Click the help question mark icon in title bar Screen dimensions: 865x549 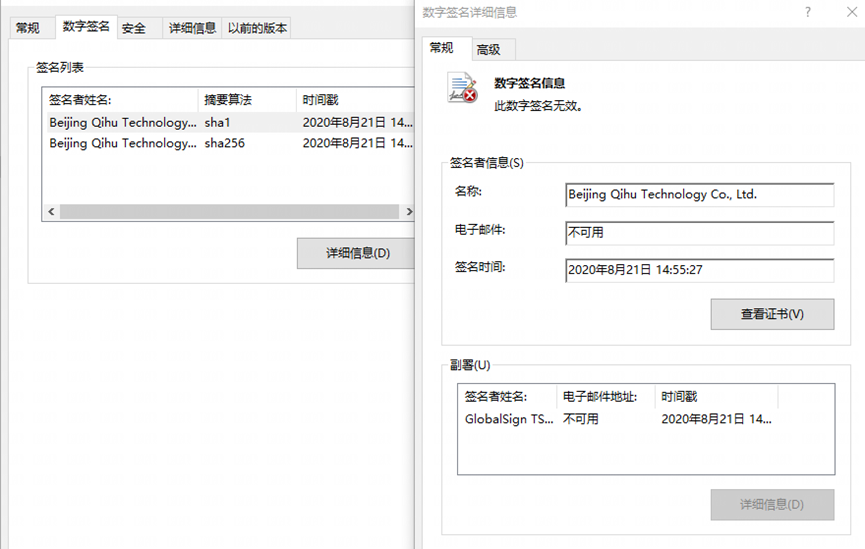[808, 12]
